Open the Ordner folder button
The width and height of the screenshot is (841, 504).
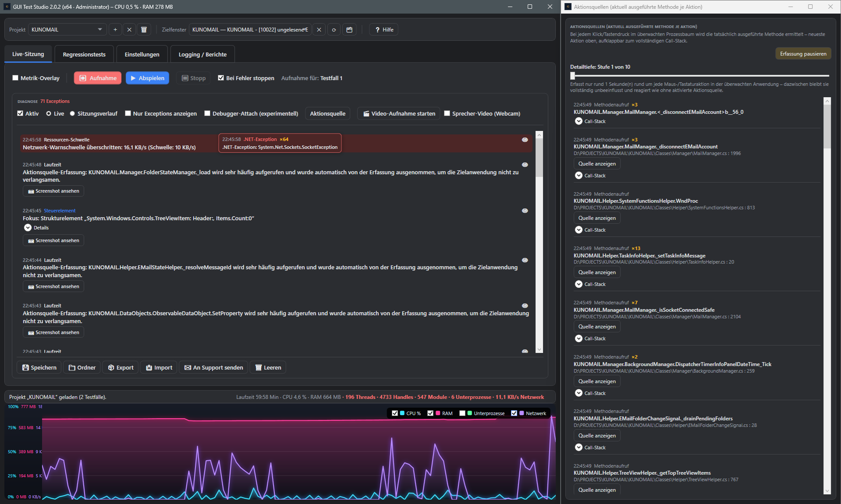pos(82,367)
